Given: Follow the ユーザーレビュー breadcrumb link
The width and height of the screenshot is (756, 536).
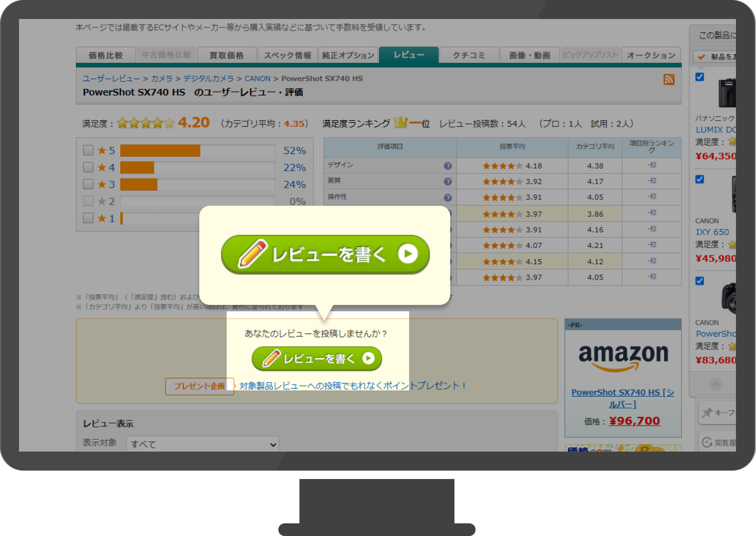Looking at the screenshot, I should pyautogui.click(x=111, y=79).
